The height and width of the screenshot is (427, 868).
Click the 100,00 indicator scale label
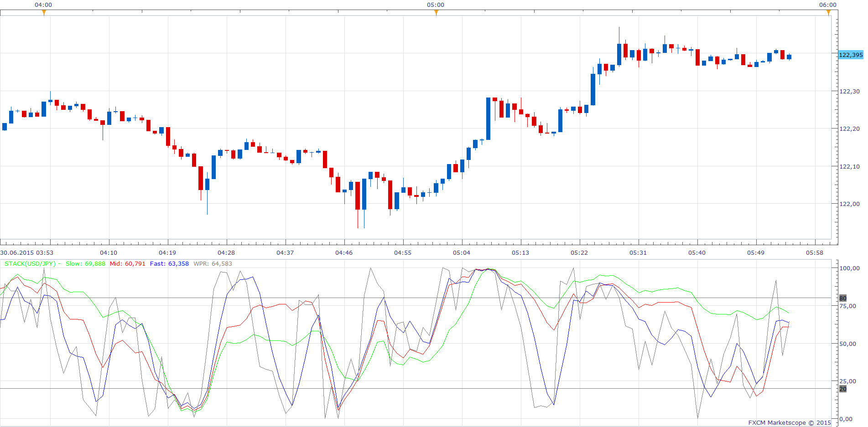click(849, 268)
